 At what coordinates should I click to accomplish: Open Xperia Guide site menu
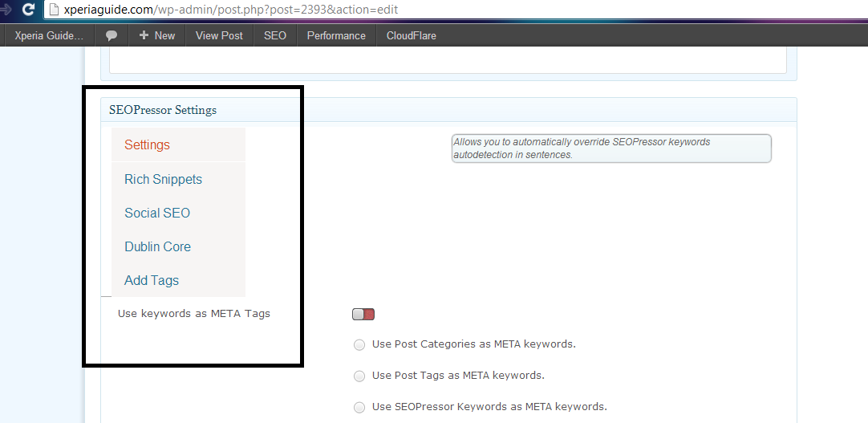(x=49, y=35)
